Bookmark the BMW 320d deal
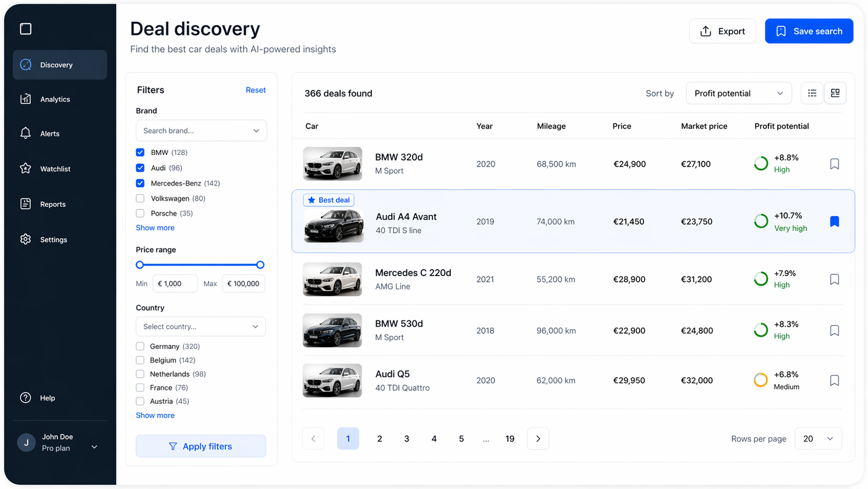868x489 pixels. click(x=834, y=164)
